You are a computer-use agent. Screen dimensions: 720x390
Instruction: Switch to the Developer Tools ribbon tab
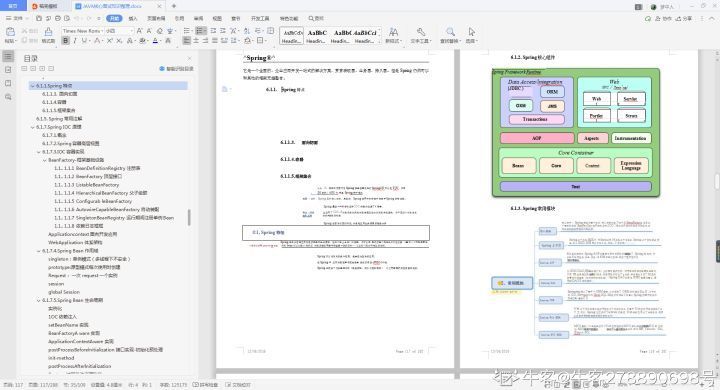click(x=260, y=18)
